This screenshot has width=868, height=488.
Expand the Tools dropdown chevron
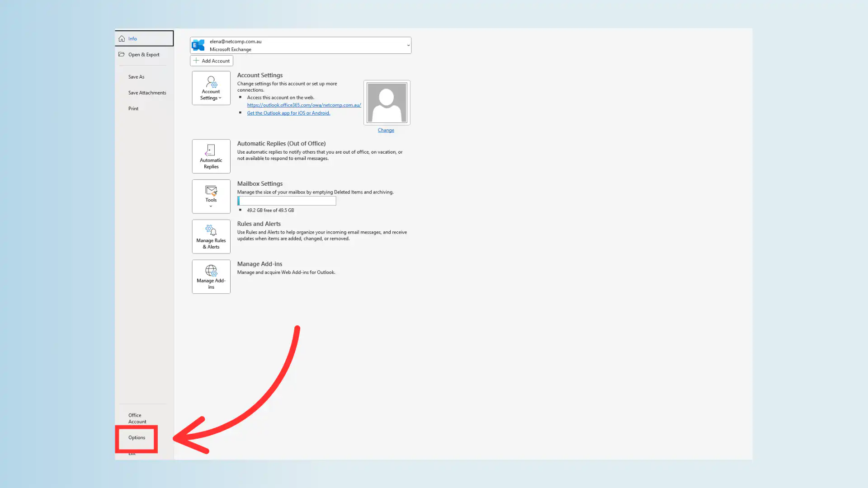pyautogui.click(x=211, y=206)
